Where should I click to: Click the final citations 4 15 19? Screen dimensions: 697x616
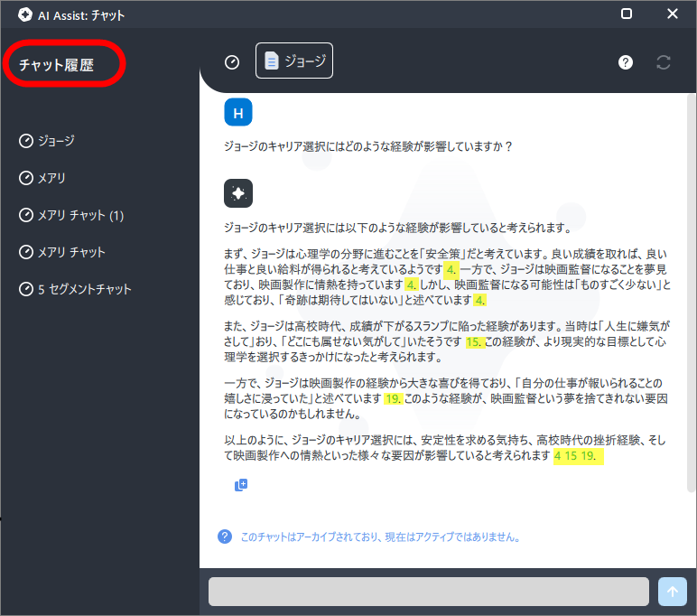(x=578, y=456)
